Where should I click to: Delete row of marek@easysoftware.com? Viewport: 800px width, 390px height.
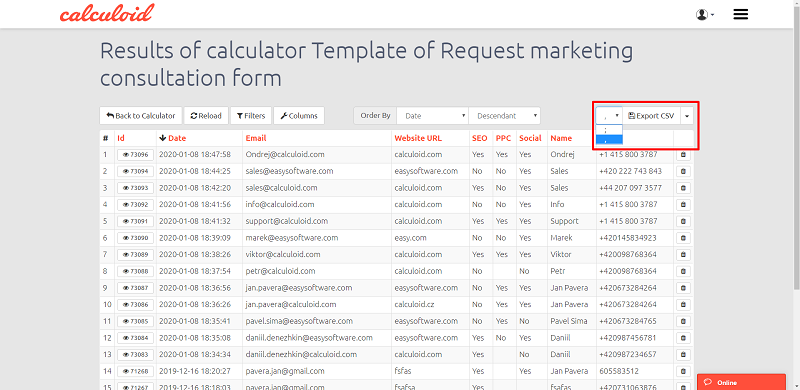(683, 238)
